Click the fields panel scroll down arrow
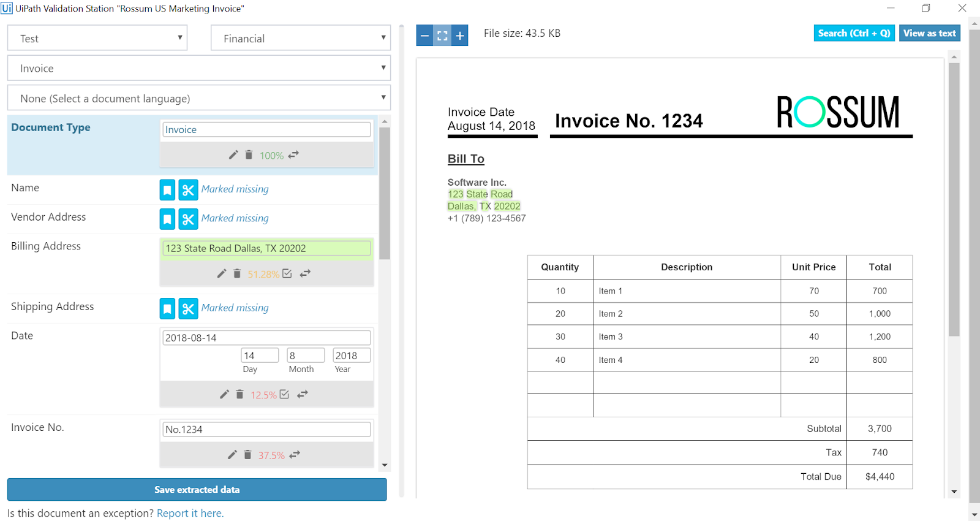The height and width of the screenshot is (521, 980). click(385, 465)
